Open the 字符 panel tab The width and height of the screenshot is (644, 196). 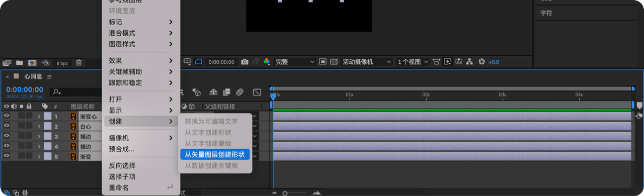click(x=546, y=13)
